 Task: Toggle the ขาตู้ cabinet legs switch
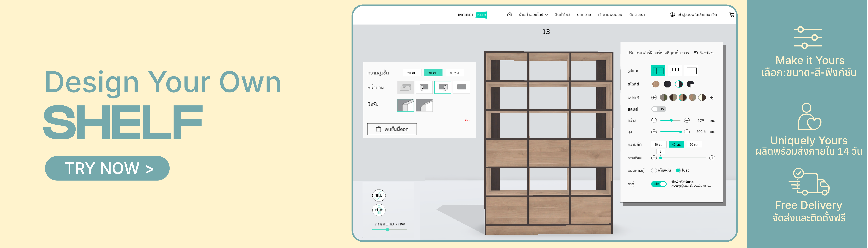[658, 184]
